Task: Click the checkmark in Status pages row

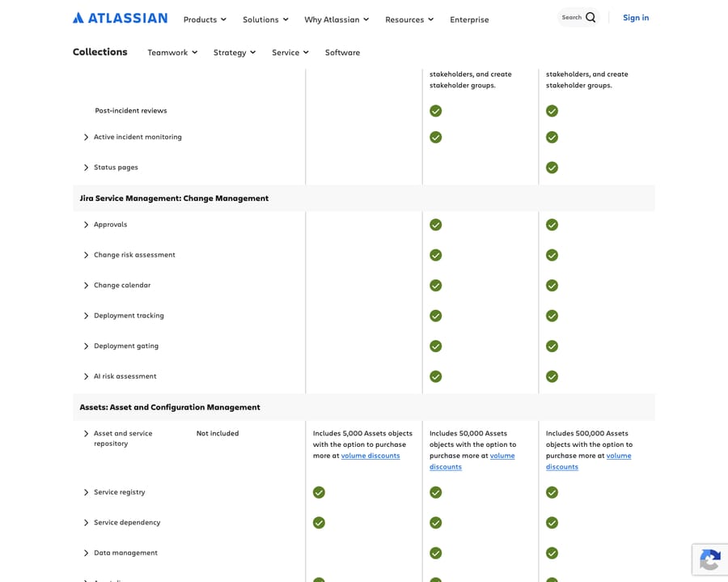Action: point(552,168)
